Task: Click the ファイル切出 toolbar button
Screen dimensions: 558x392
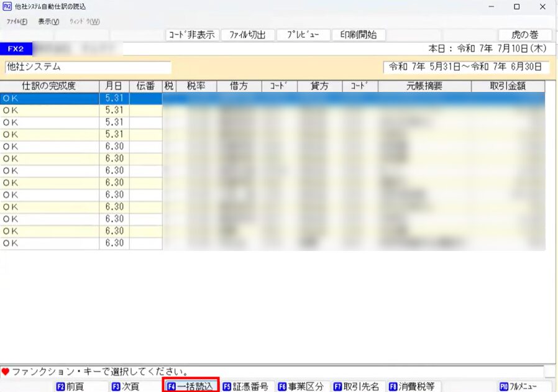Action: pos(247,35)
